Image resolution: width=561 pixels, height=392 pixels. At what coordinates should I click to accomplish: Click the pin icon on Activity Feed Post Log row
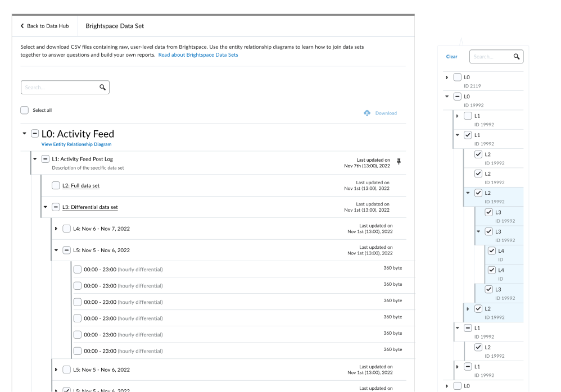[399, 162]
